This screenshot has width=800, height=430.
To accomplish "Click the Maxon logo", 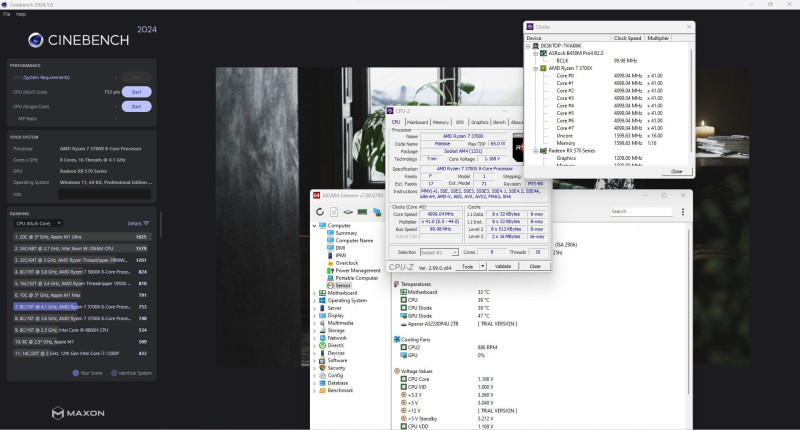I will click(78, 413).
